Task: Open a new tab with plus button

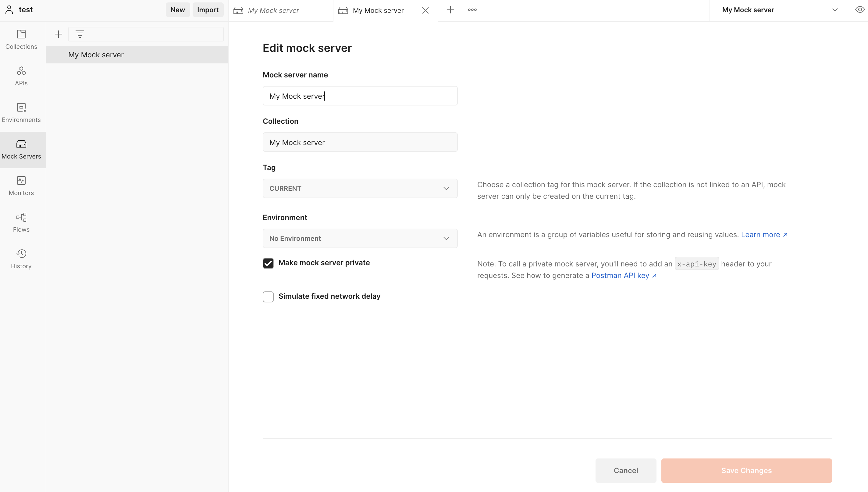Action: click(x=450, y=10)
